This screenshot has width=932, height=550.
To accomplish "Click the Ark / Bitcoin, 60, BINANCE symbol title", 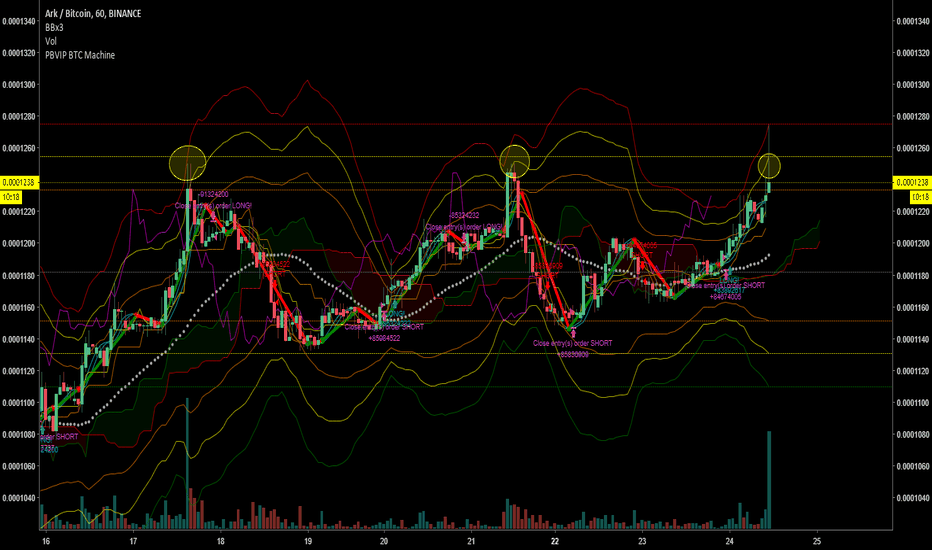I will pos(93,13).
